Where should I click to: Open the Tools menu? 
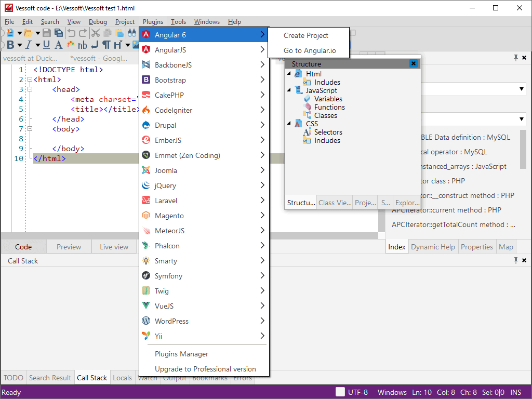pyautogui.click(x=179, y=22)
